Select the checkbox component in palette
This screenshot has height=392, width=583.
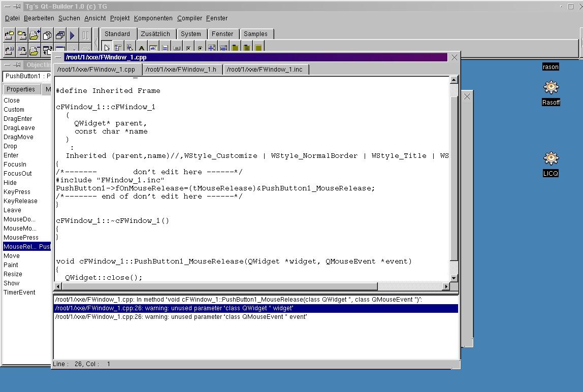pyautogui.click(x=188, y=48)
